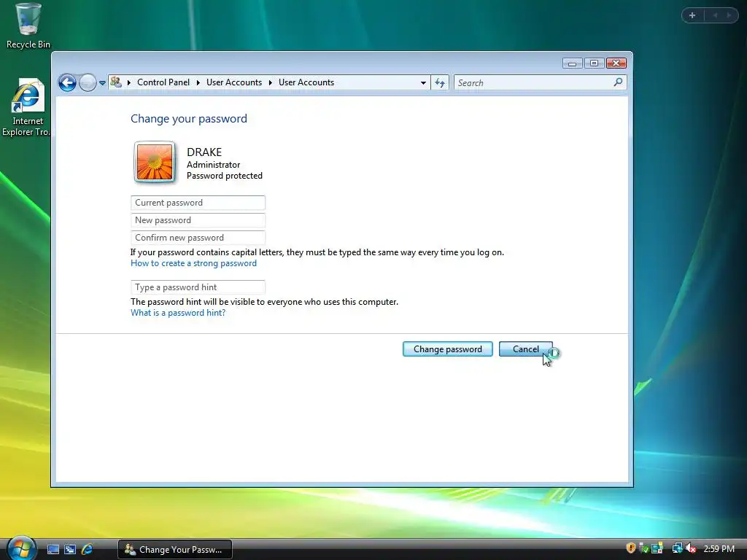Click the DRAKE account picture
The width and height of the screenshot is (747, 560).
(x=155, y=163)
